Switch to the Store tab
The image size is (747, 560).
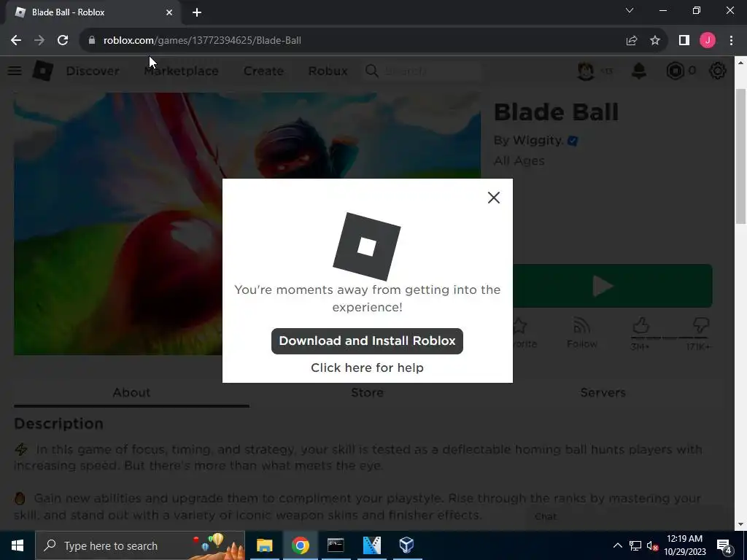pos(367,393)
